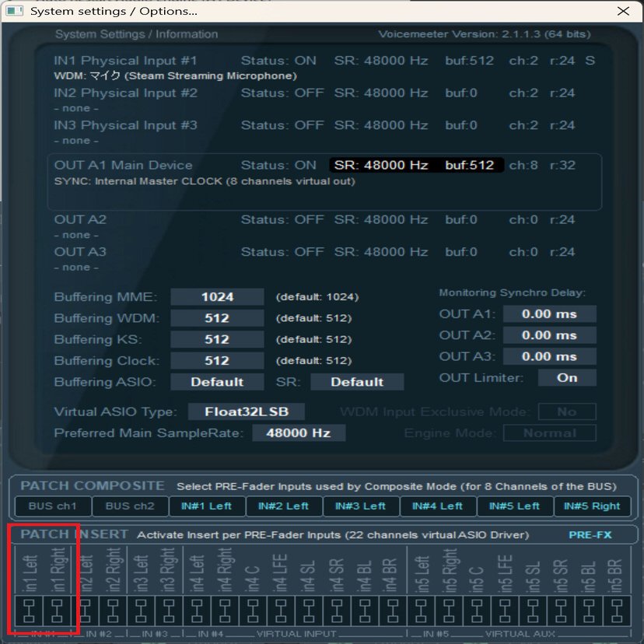
Task: Toggle insert icon for in5 BL
Action: tap(589, 611)
